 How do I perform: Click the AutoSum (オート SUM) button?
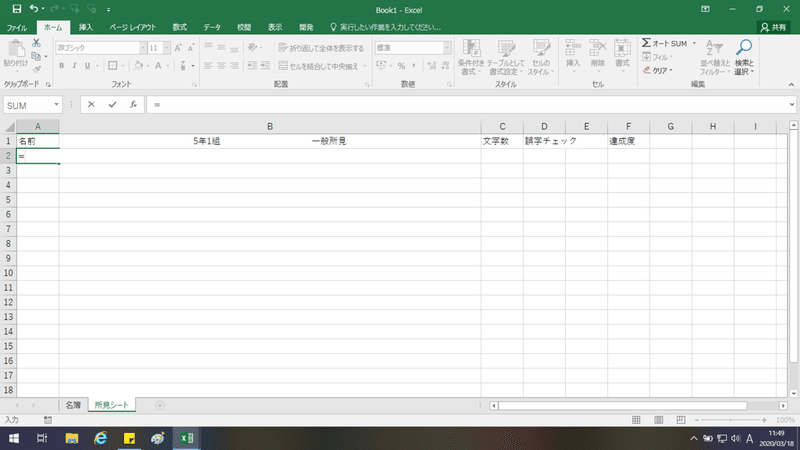(665, 43)
